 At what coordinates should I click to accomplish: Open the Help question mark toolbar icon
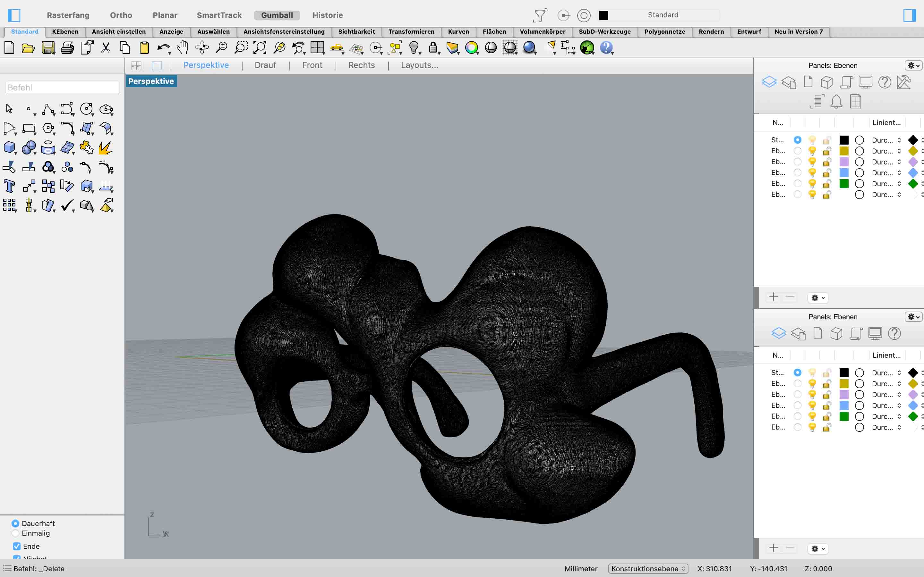[x=606, y=48]
